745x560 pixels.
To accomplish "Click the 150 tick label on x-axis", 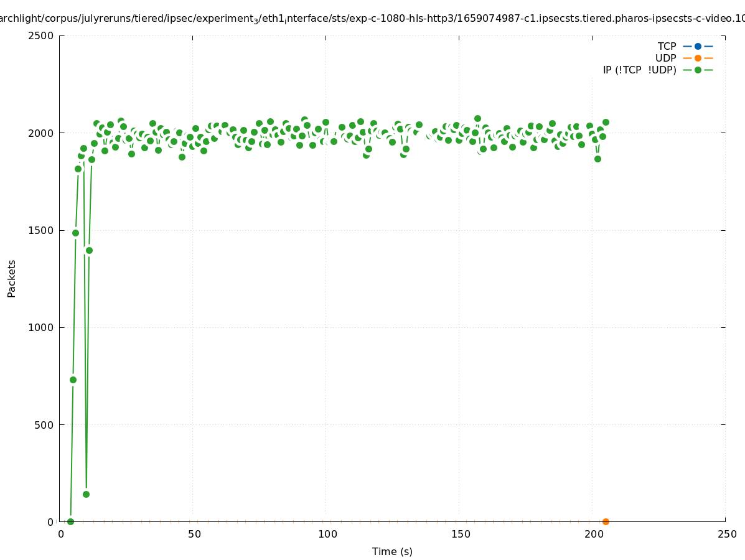I will [x=460, y=534].
